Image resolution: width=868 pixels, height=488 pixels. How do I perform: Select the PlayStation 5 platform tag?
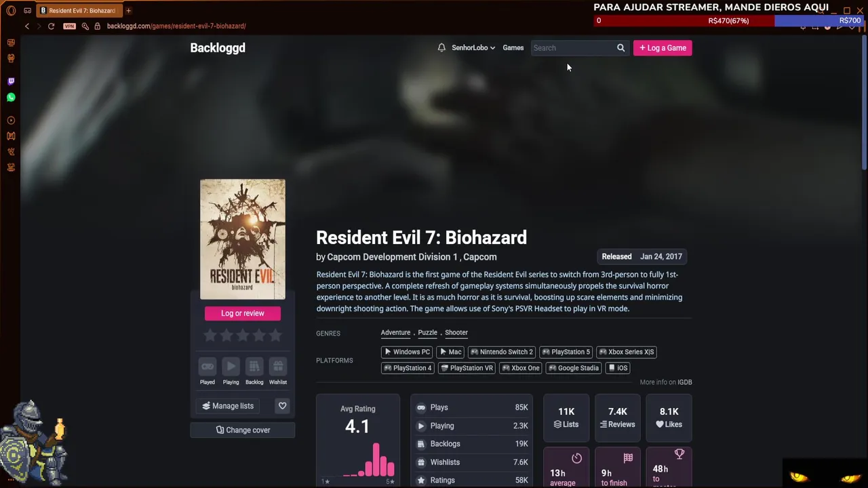[x=566, y=352]
